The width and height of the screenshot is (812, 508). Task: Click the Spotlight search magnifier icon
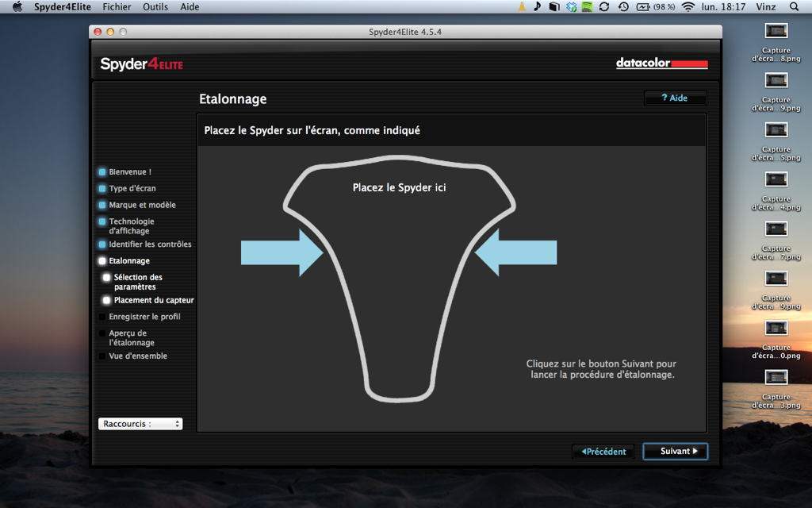pyautogui.click(x=795, y=6)
